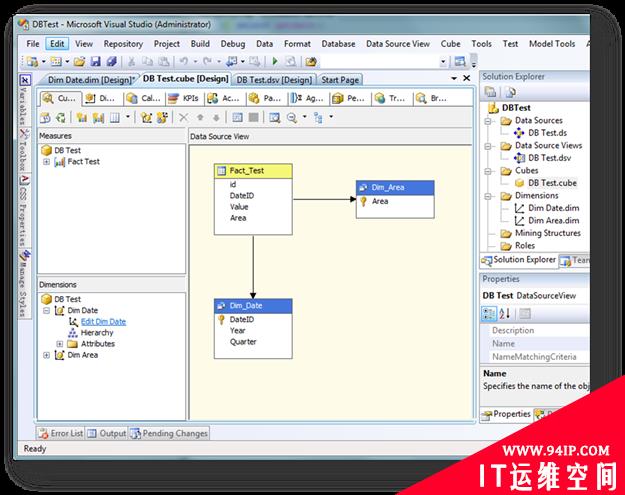Select Dim Area.dim in Solution Explorer
Viewport: 625px width, 495px height.
coord(553,221)
